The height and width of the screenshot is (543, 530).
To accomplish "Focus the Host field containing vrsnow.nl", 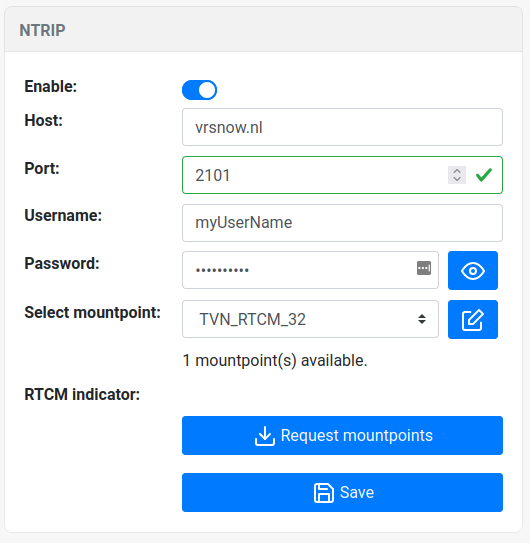I will [342, 127].
